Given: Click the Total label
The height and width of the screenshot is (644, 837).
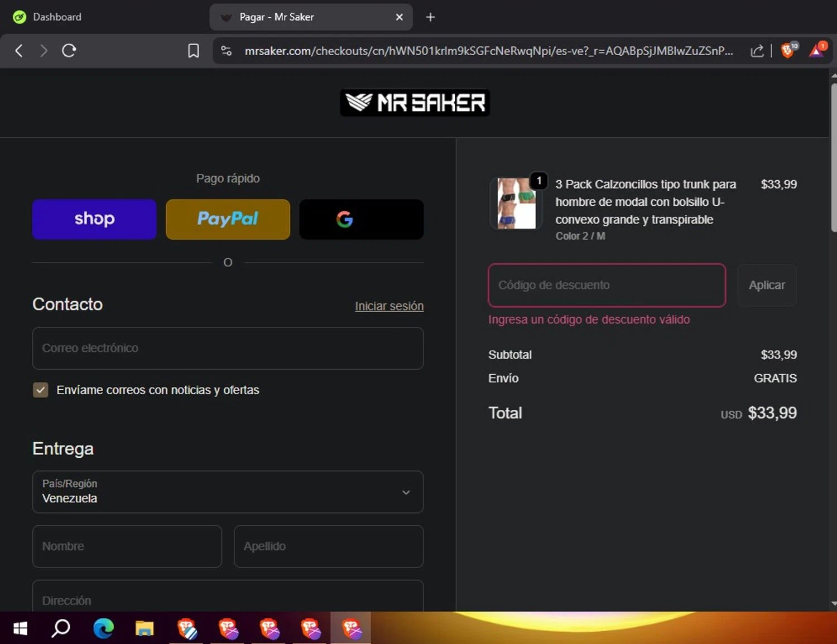Looking at the screenshot, I should click(x=505, y=413).
